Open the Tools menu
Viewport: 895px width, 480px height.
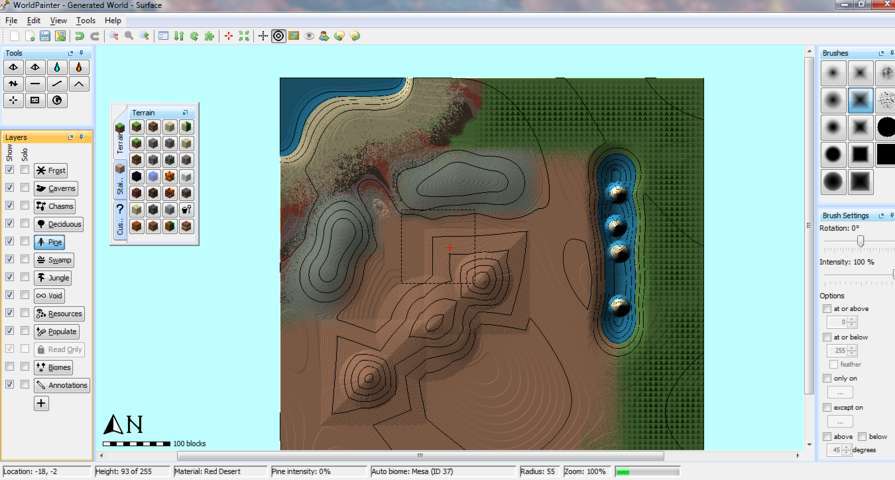(86, 20)
